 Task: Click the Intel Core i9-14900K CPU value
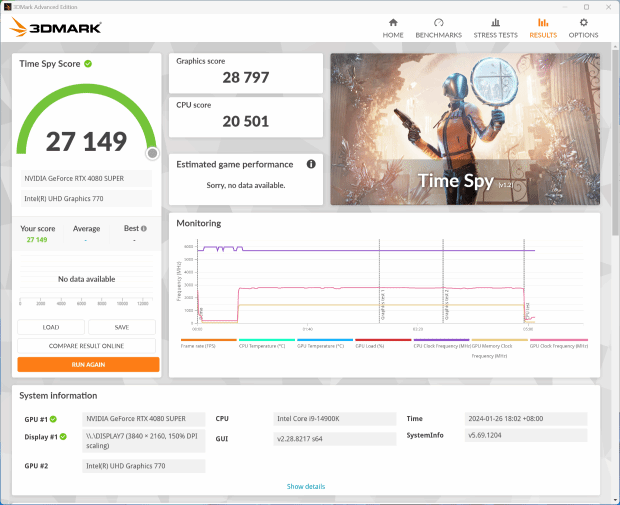click(335, 419)
